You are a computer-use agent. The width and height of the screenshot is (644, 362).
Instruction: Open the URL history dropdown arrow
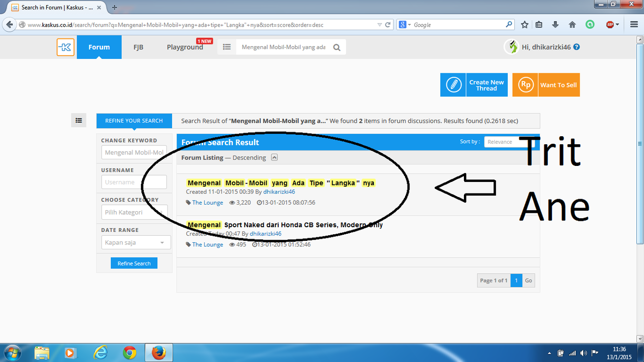click(x=380, y=25)
